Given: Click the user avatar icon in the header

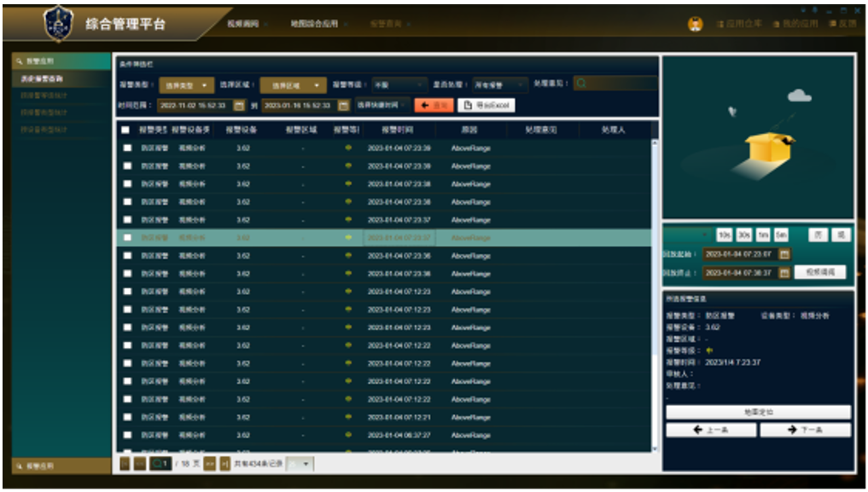Looking at the screenshot, I should [x=695, y=24].
